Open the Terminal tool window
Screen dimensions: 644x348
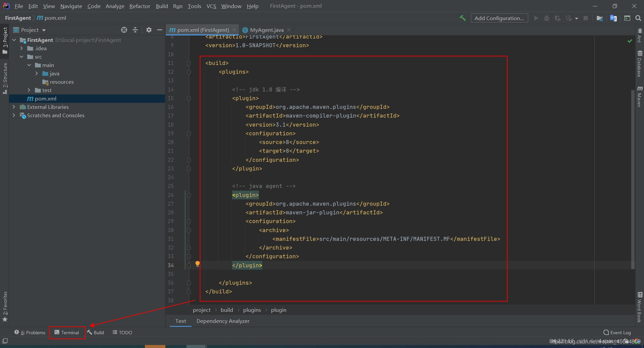pyautogui.click(x=67, y=333)
